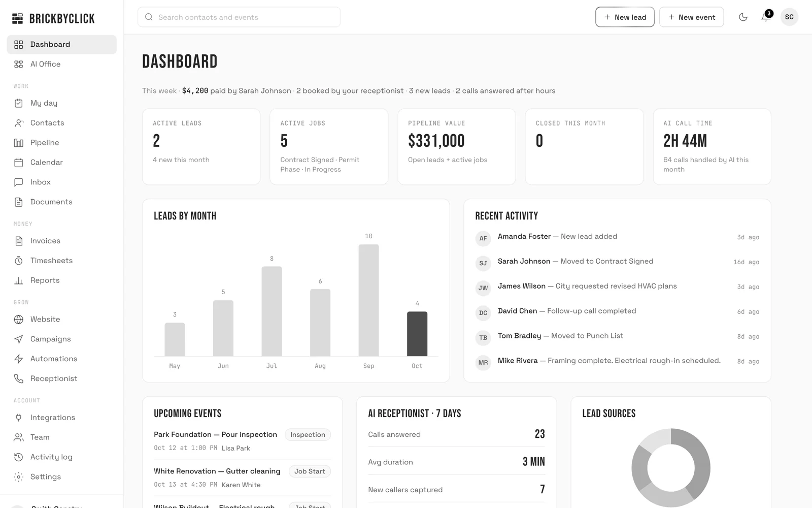Click the Closed This Month card
812x508 pixels.
click(584, 147)
